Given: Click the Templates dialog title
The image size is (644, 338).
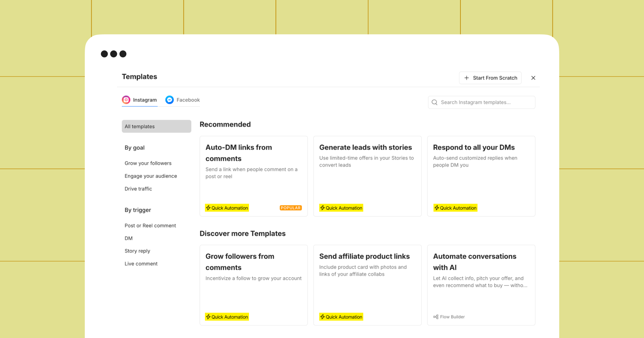Looking at the screenshot, I should click(140, 77).
